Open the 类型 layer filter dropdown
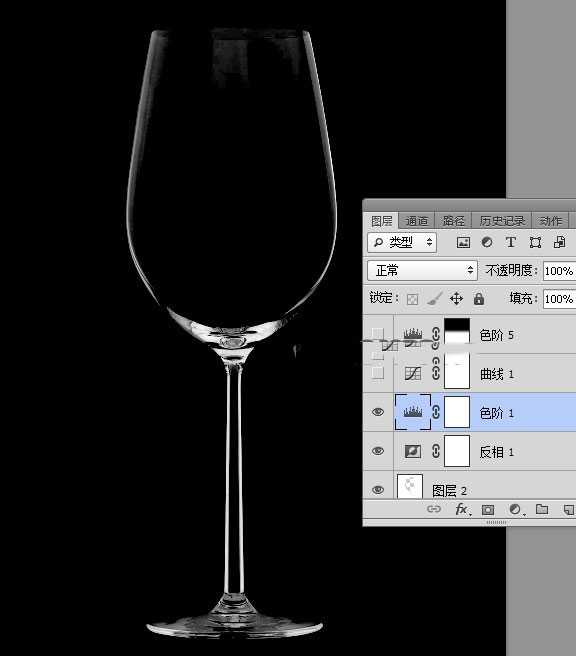This screenshot has height=656, width=576. coord(402,242)
